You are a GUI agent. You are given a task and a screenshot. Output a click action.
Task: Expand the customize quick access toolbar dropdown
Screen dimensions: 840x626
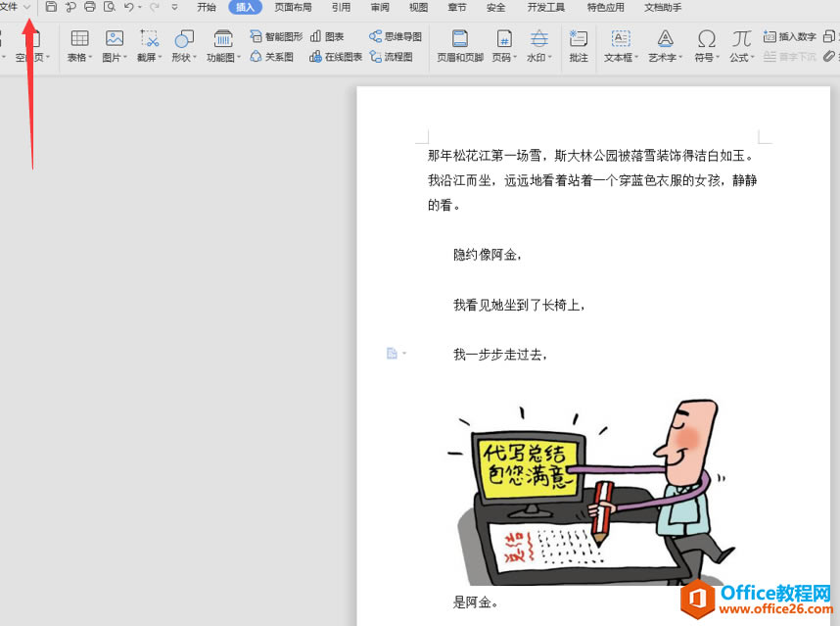click(x=174, y=8)
